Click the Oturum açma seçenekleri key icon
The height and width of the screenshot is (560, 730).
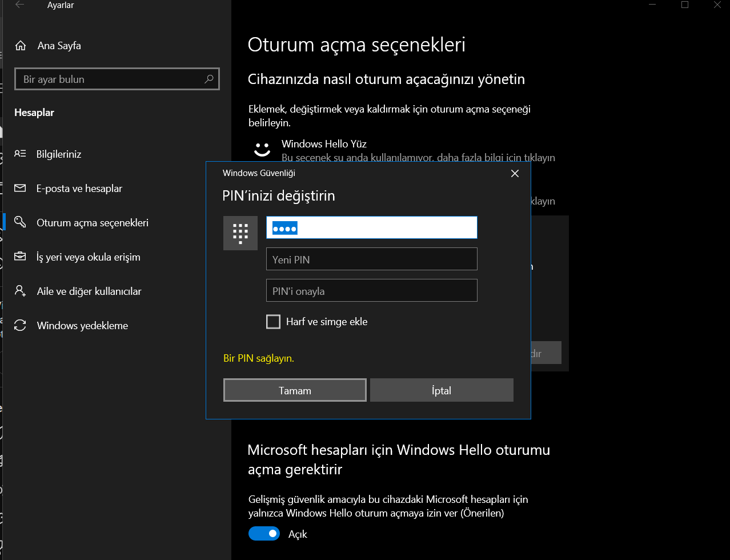click(20, 222)
